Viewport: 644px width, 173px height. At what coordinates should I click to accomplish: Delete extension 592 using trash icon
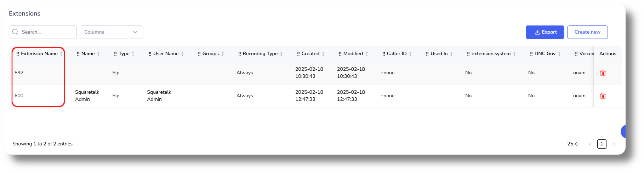click(x=603, y=73)
